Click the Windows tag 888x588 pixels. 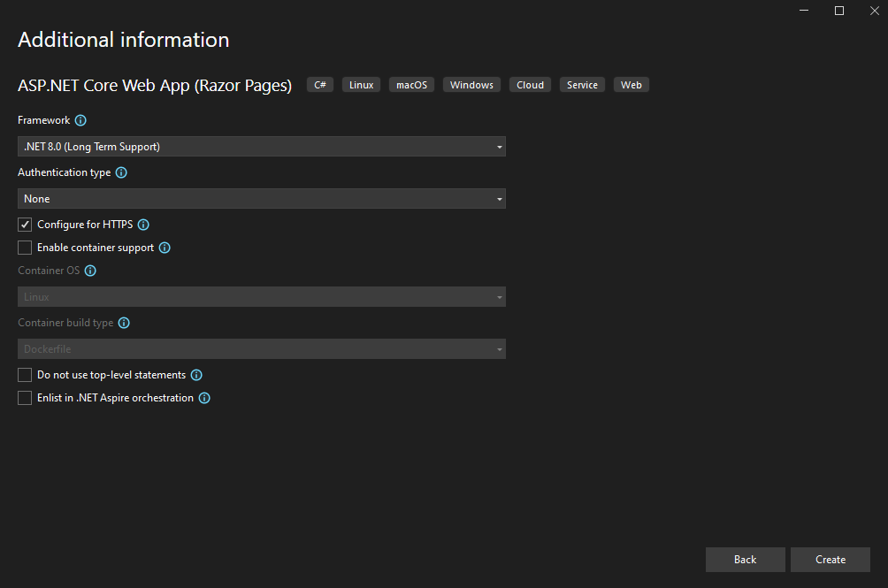click(x=471, y=85)
